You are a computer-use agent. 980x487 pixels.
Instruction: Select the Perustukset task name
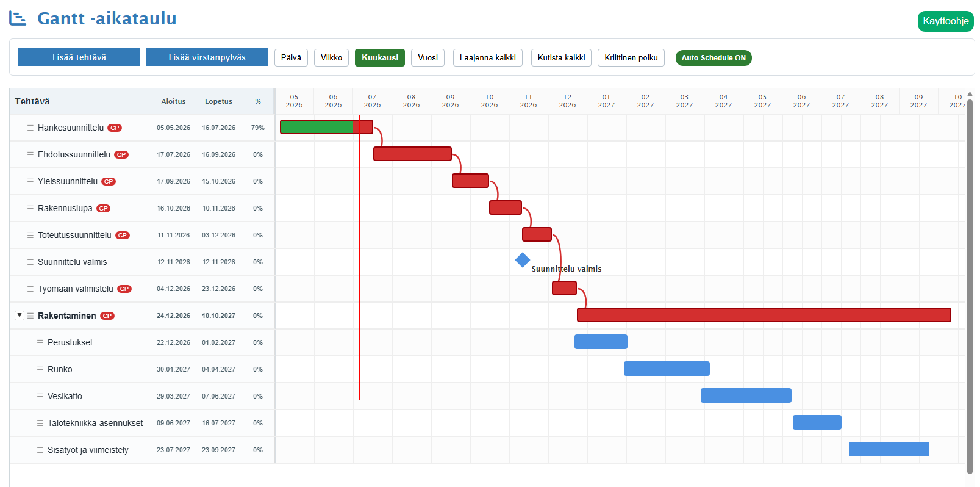(70, 342)
